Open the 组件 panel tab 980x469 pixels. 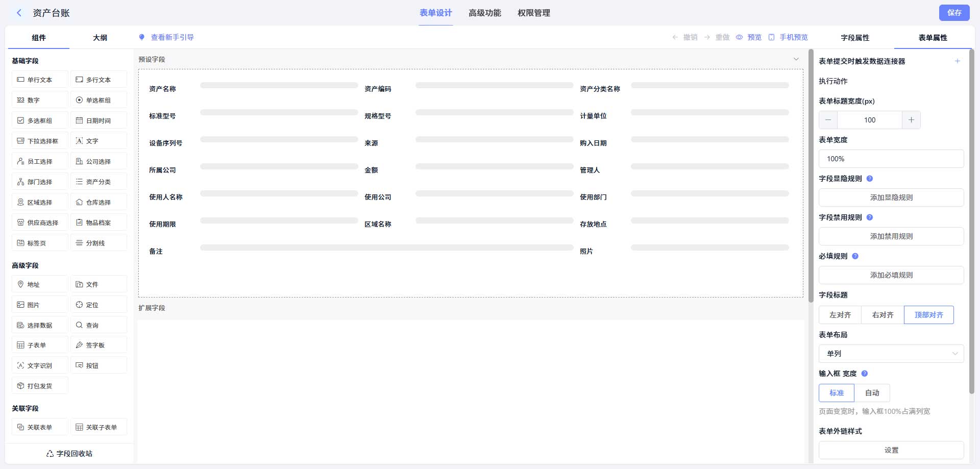39,38
